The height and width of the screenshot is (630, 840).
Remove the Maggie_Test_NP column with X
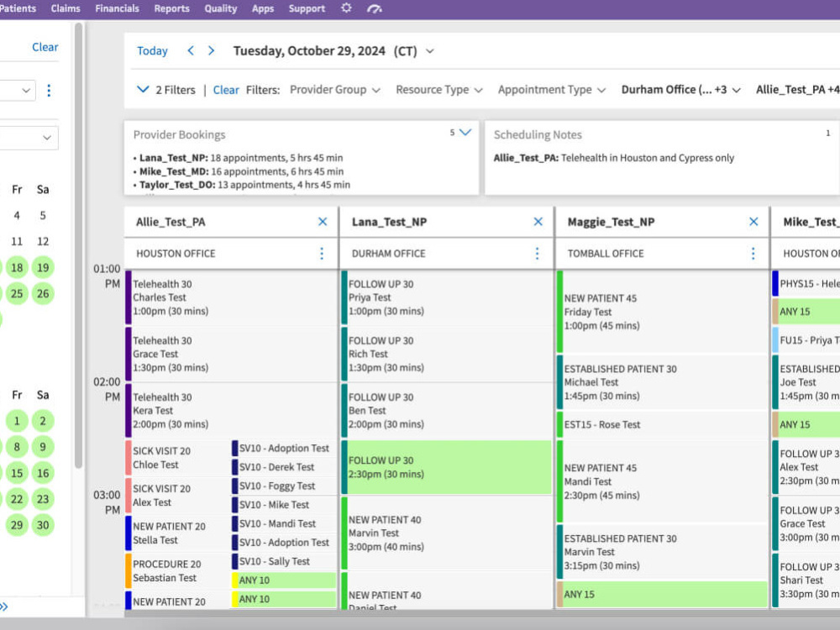(x=753, y=222)
